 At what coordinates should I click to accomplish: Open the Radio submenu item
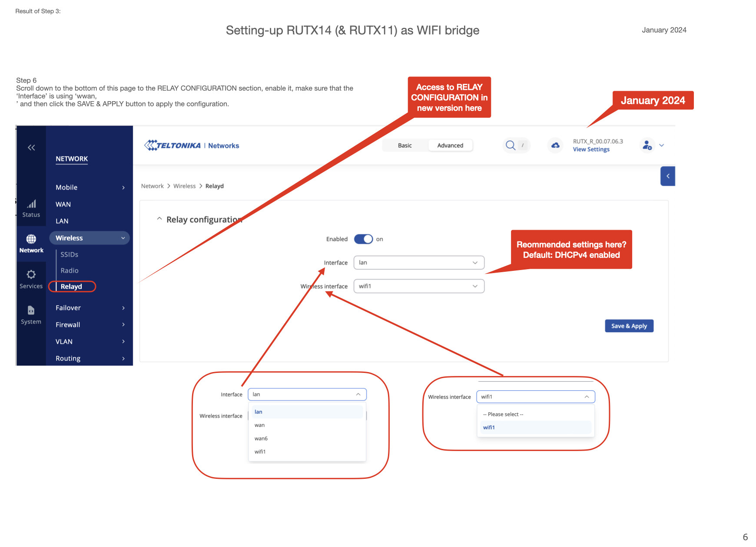click(x=70, y=270)
